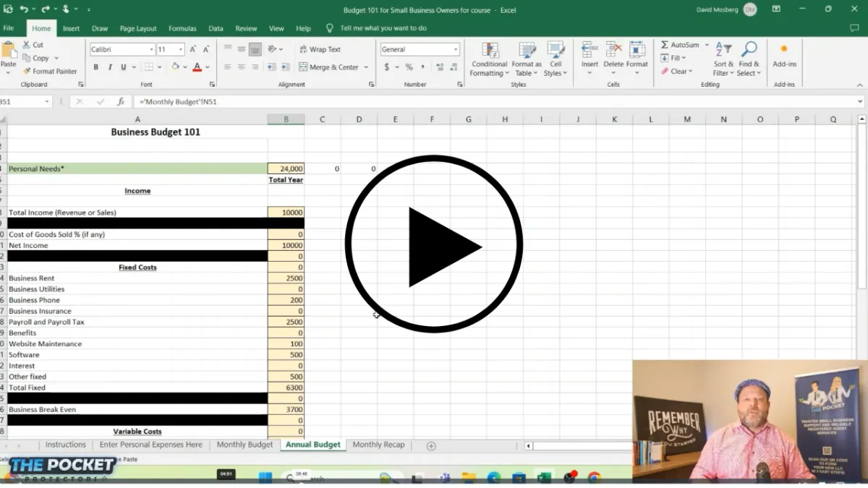Open the Monthly Recap sheet tab
Image resolution: width=868 pixels, height=488 pixels.
click(378, 445)
